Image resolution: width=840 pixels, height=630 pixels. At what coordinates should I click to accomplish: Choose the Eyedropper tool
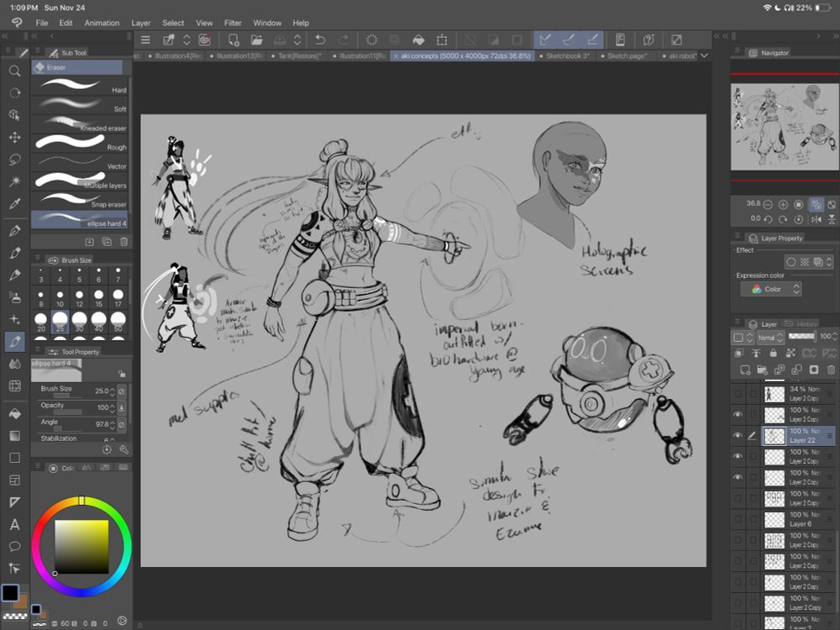[x=14, y=203]
